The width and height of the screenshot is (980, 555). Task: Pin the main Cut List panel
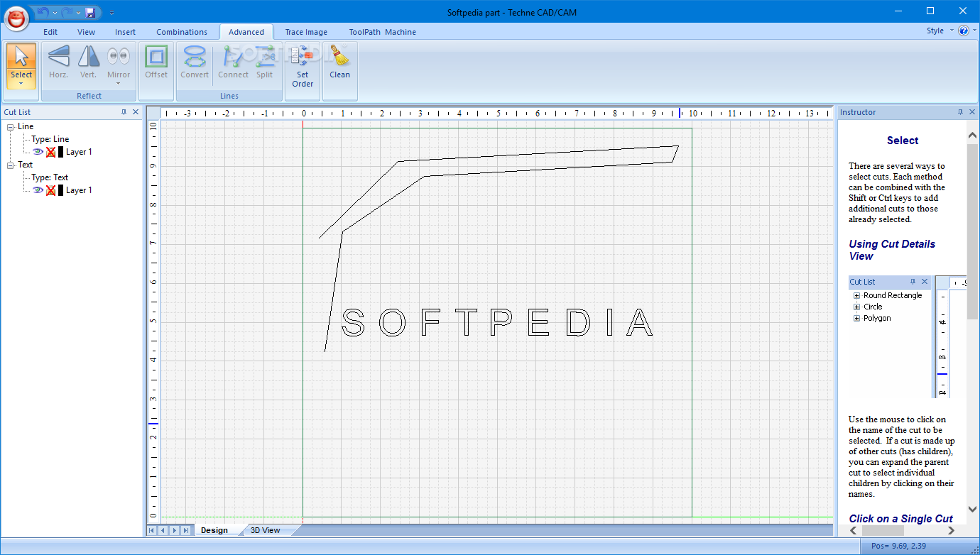(x=124, y=112)
